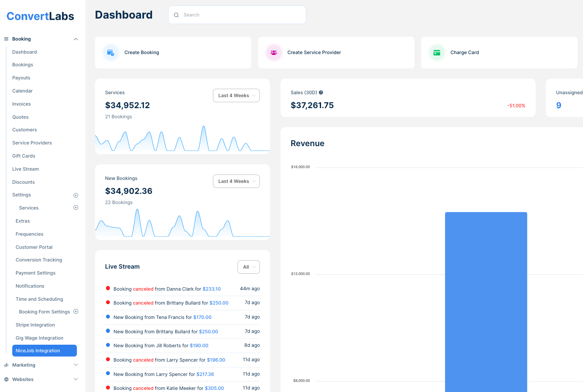Select NiceJob Integration in sidebar
583x392 pixels.
pos(44,351)
